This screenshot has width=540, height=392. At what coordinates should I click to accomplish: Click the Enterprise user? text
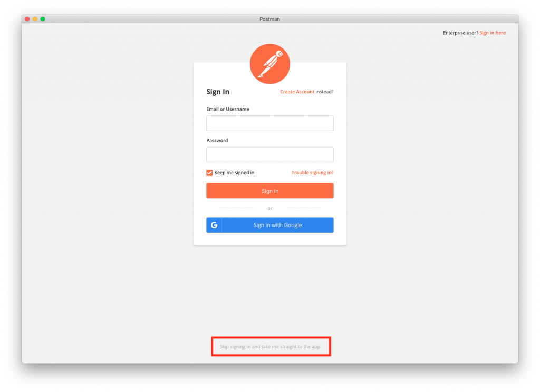tap(460, 33)
